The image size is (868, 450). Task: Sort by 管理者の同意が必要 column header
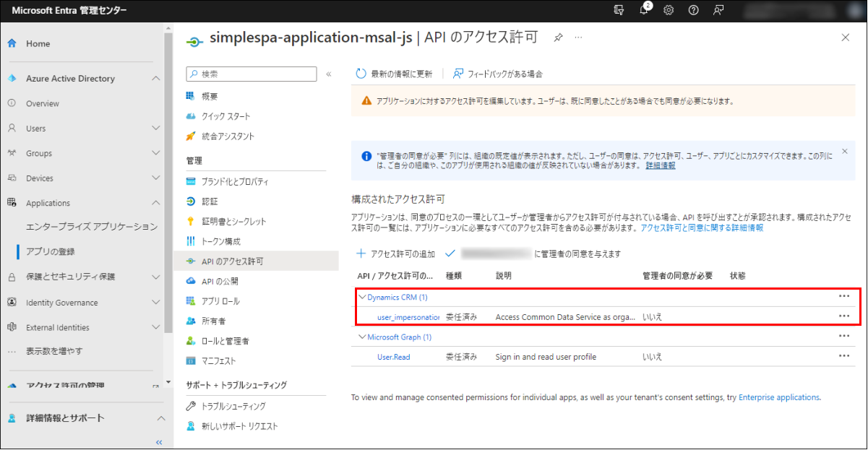tap(677, 276)
